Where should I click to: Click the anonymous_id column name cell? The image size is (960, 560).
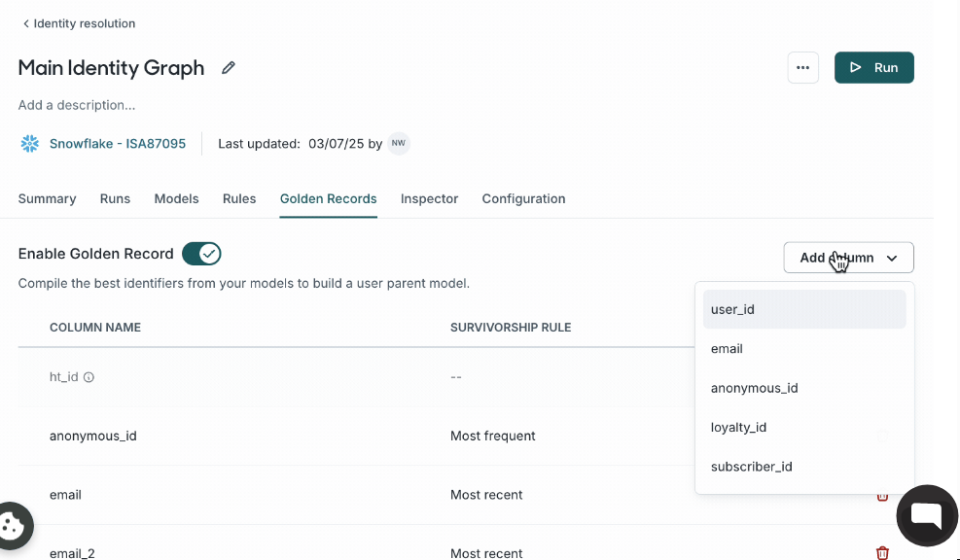93,436
